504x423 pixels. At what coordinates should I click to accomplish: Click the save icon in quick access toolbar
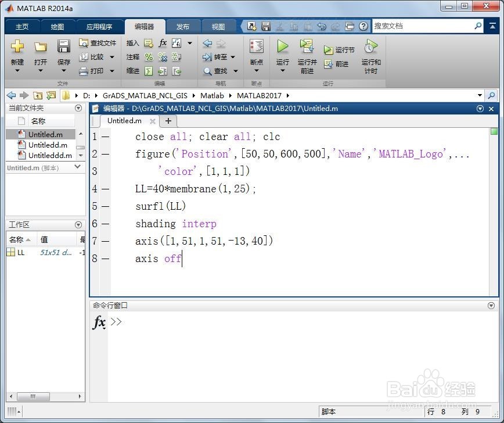pyautogui.click(x=265, y=26)
